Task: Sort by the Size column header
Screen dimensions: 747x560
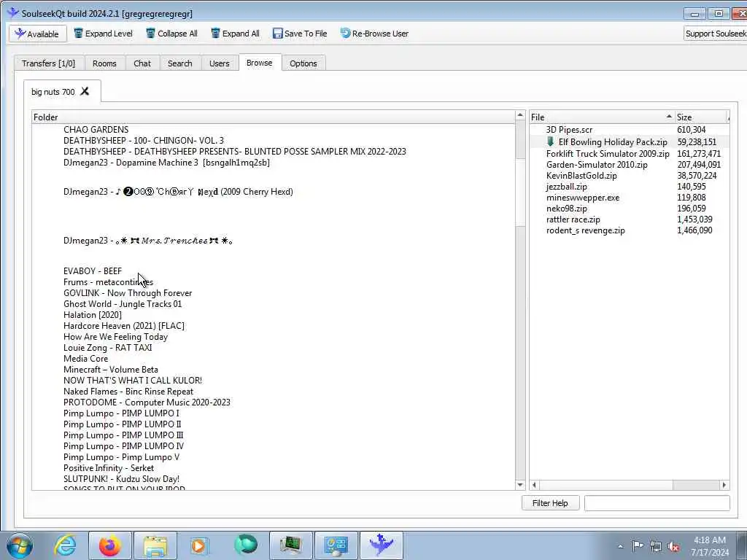Action: pos(701,117)
